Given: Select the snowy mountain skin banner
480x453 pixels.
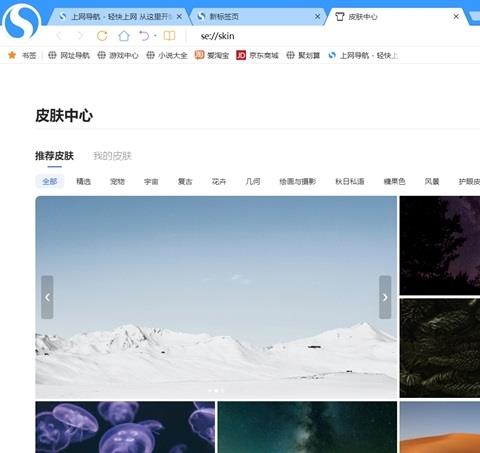Looking at the screenshot, I should tap(216, 297).
